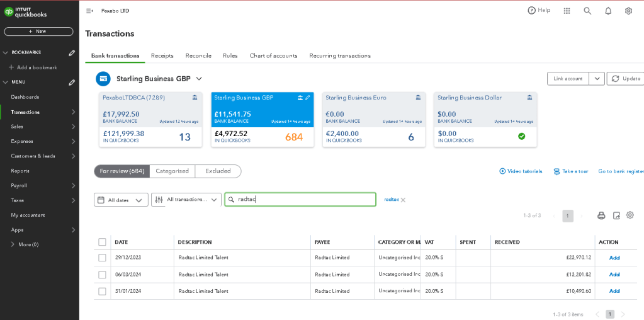644x320 pixels.
Task: Click bank icon on PexaboLTDBCA card
Action: tap(195, 98)
